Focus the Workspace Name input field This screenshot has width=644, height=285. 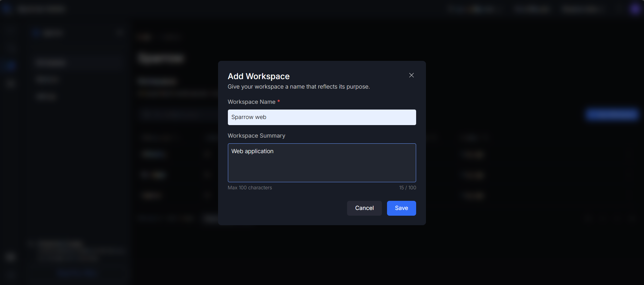coord(322,117)
